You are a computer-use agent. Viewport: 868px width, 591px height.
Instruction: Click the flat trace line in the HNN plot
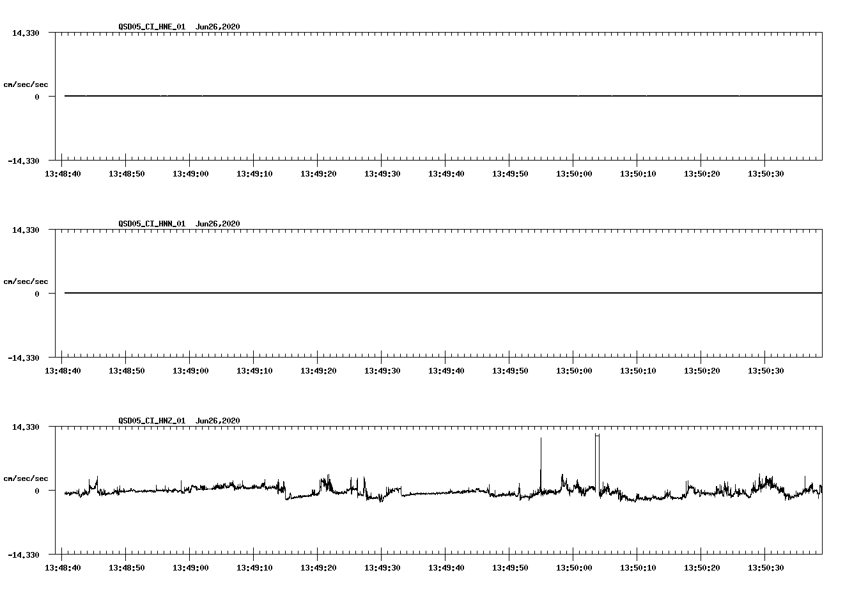point(443,293)
